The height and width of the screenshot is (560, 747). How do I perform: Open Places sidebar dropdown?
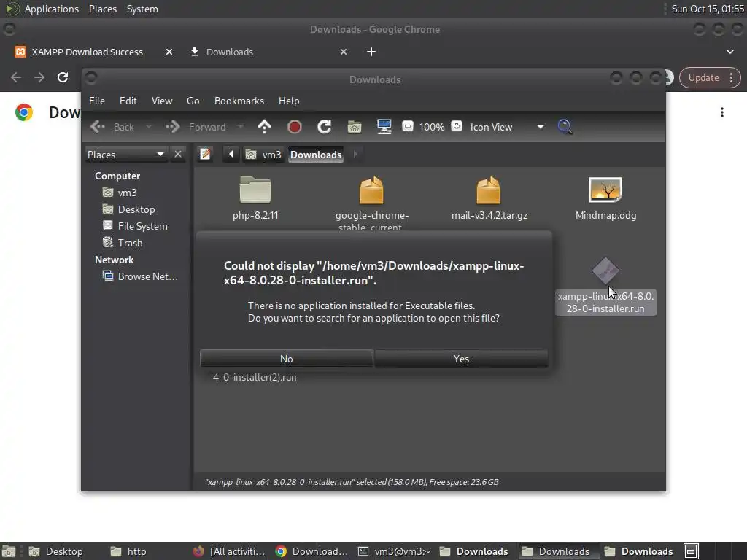pyautogui.click(x=125, y=155)
